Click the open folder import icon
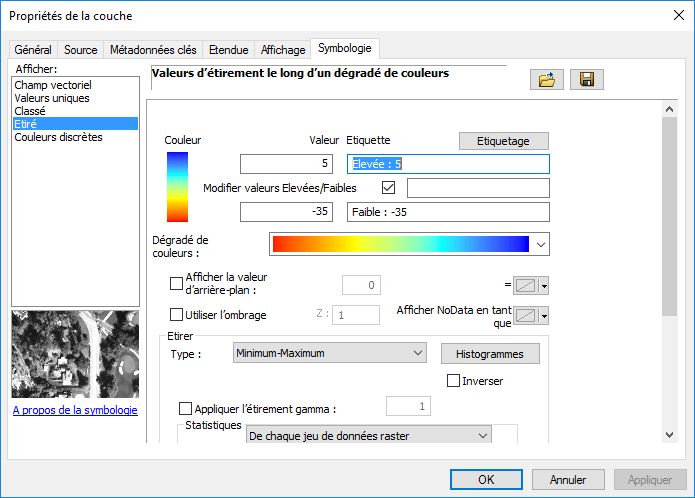The height and width of the screenshot is (498, 695). (547, 80)
